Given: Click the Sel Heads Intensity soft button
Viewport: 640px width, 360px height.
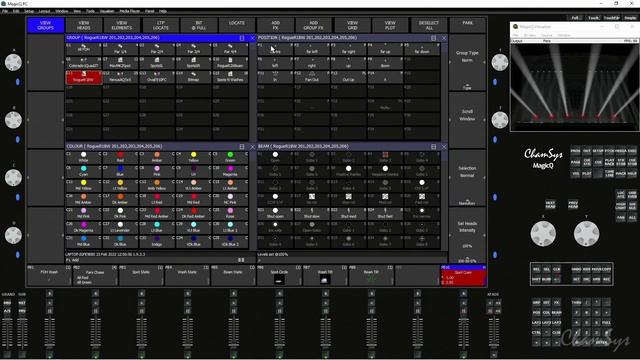Looking at the screenshot, I should tap(467, 236).
